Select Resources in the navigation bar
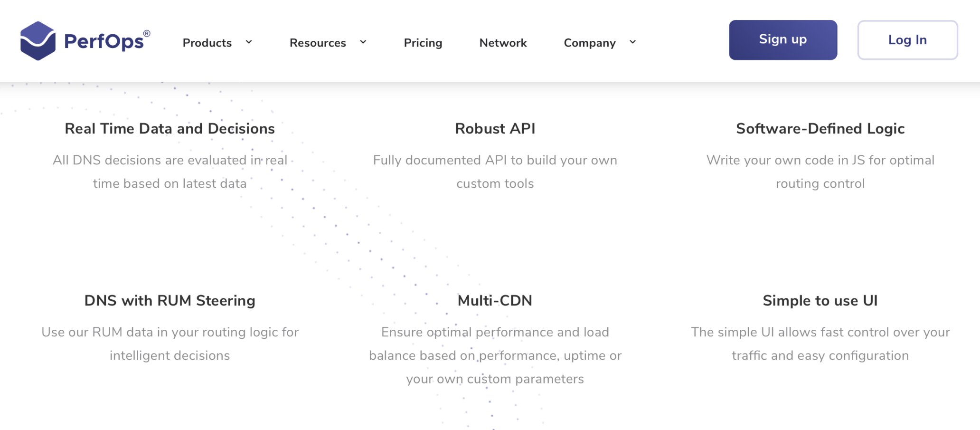 [x=317, y=43]
